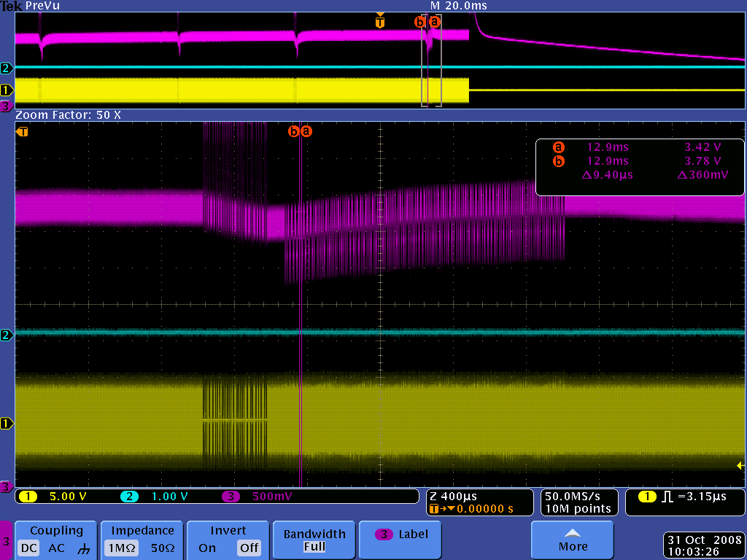Select the yellow channel 1 marker in the zoomed view
The image size is (747, 560).
tap(6, 423)
